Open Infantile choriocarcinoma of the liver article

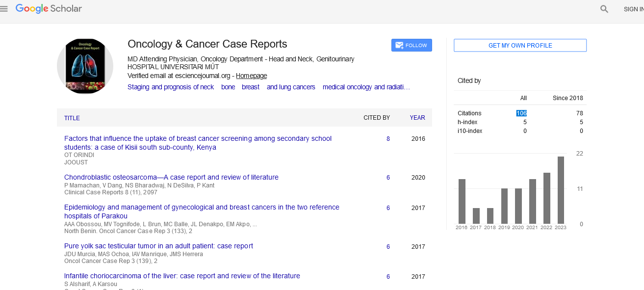pyautogui.click(x=182, y=276)
